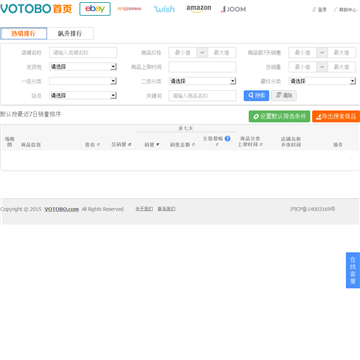
Task: Click the 登录 login link
Action: [319, 10]
